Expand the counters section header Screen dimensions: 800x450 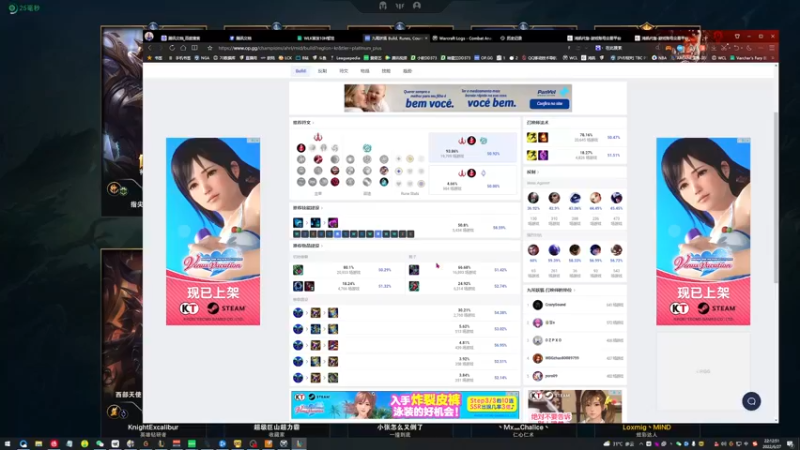click(532, 172)
